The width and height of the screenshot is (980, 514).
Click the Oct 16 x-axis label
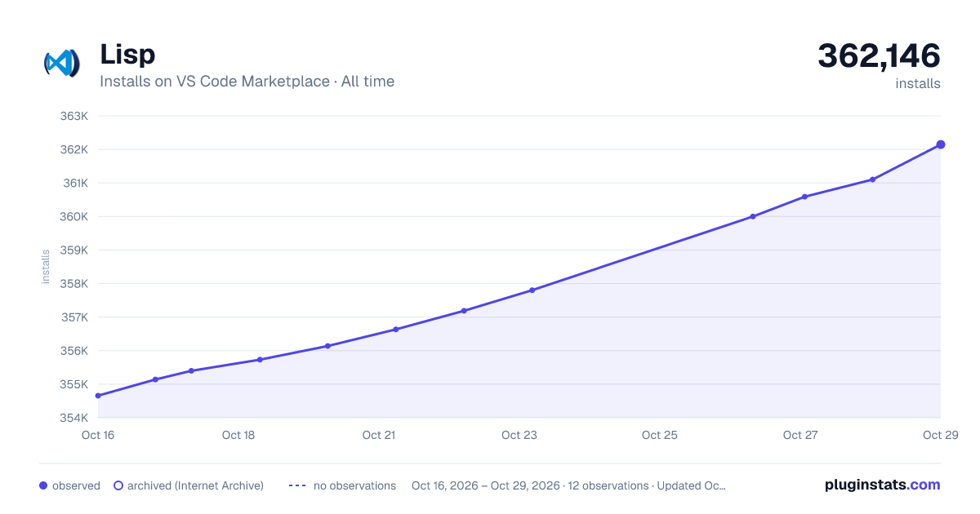[98, 435]
